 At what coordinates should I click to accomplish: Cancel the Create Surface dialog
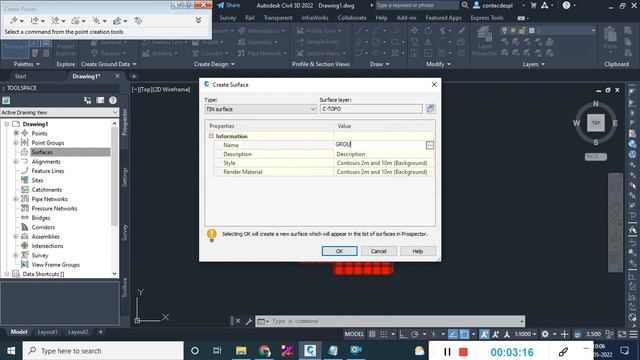coord(378,251)
